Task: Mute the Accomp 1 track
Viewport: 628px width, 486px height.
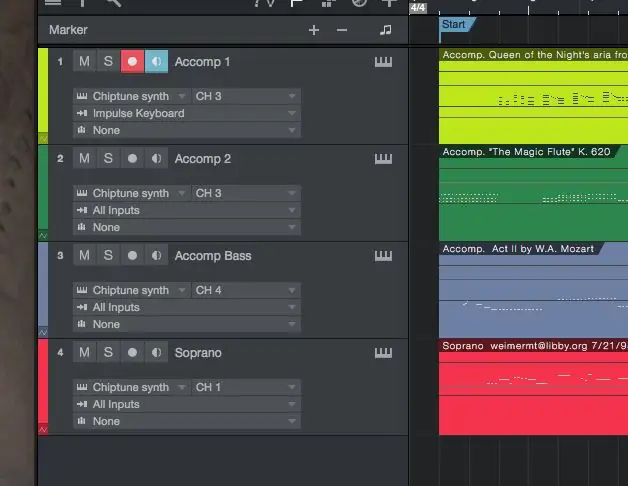Action: pyautogui.click(x=84, y=61)
